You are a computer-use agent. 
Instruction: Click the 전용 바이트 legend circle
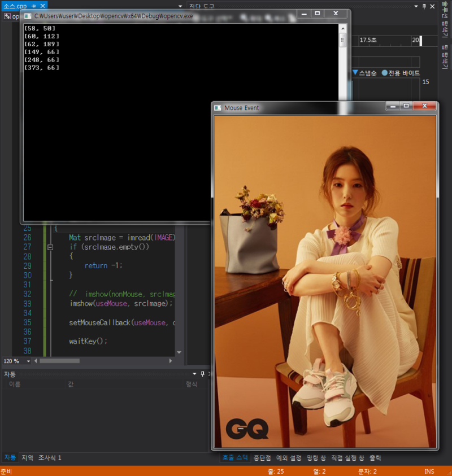click(x=385, y=73)
